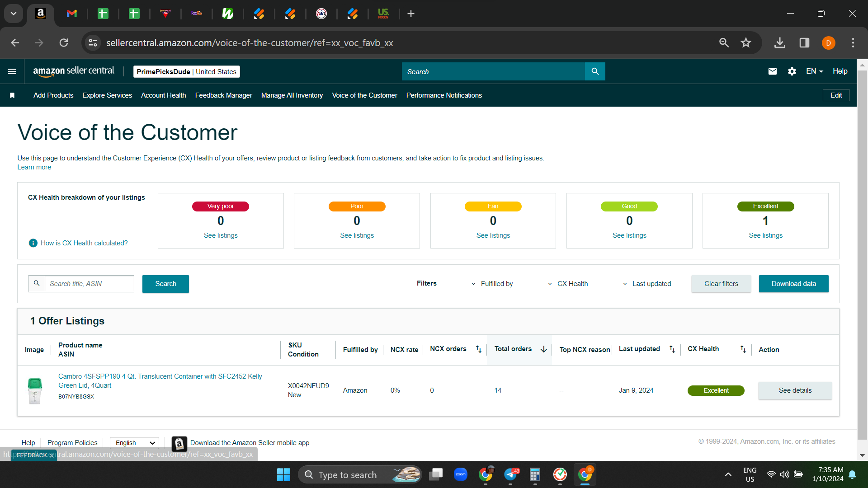Open the Amazon mobile app icon in footer
The width and height of the screenshot is (868, 488).
pyautogui.click(x=179, y=444)
